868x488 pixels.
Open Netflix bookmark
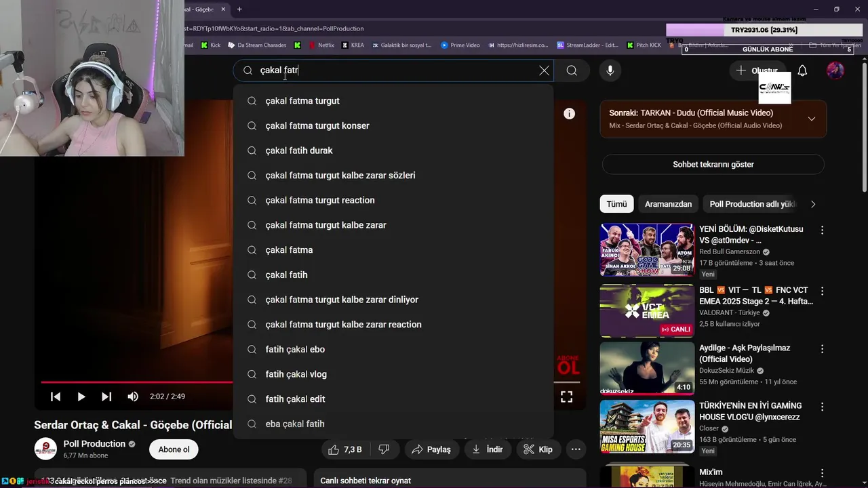321,45
